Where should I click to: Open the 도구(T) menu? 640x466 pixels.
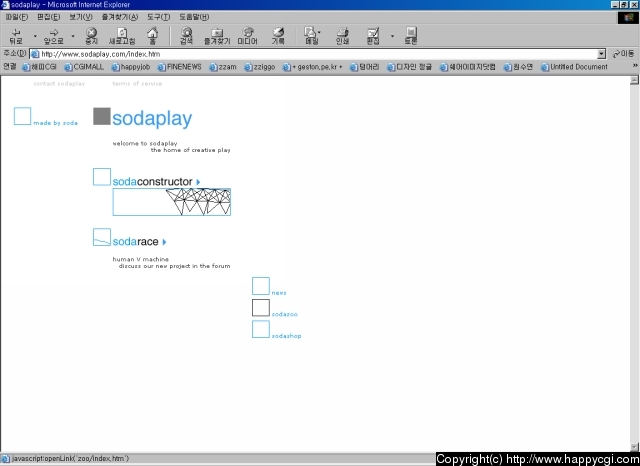coord(158,17)
